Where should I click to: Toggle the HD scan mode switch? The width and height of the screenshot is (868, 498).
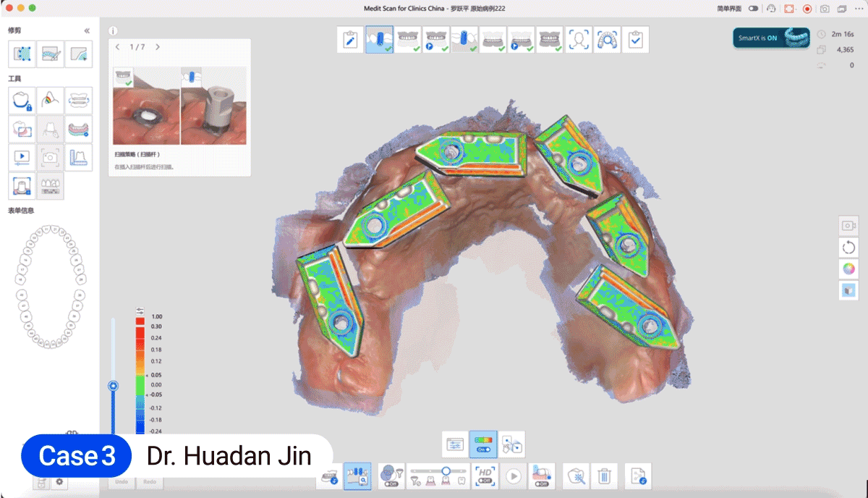coord(485,476)
